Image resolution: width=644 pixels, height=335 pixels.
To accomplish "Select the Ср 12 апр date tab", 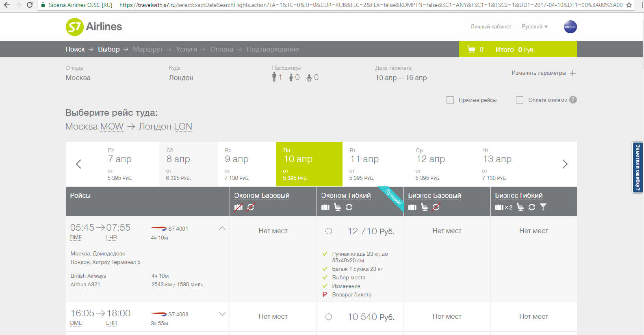I will point(442,164).
